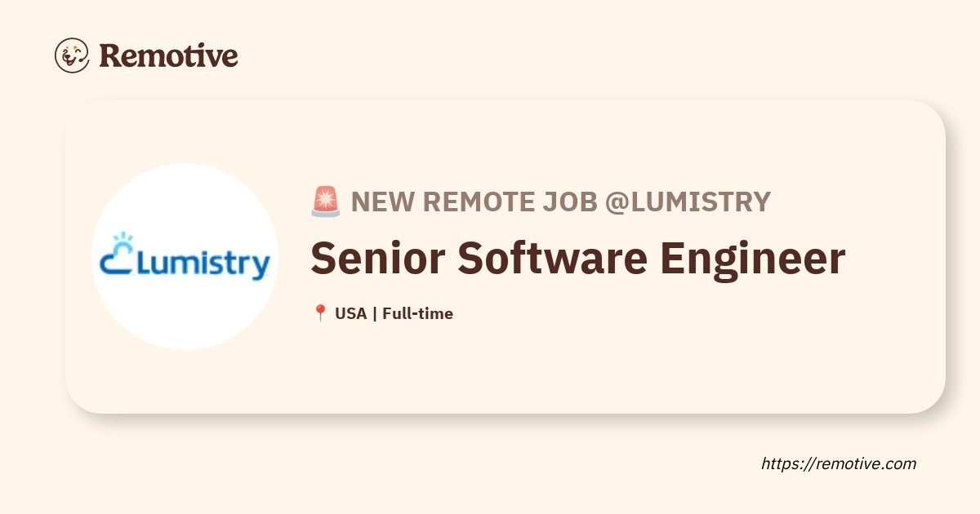Viewport: 980px width, 514px height.
Task: Select the circular Lumistry company logo
Action: (185, 256)
